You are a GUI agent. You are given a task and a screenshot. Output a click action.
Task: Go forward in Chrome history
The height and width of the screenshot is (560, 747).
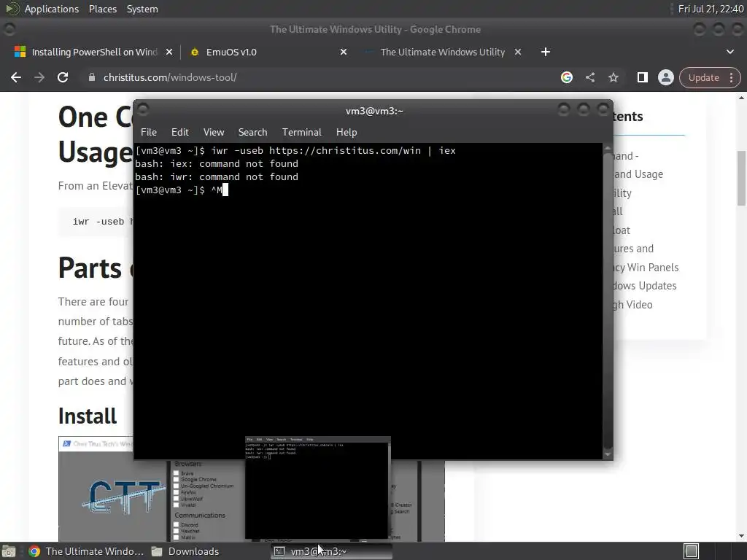click(39, 77)
